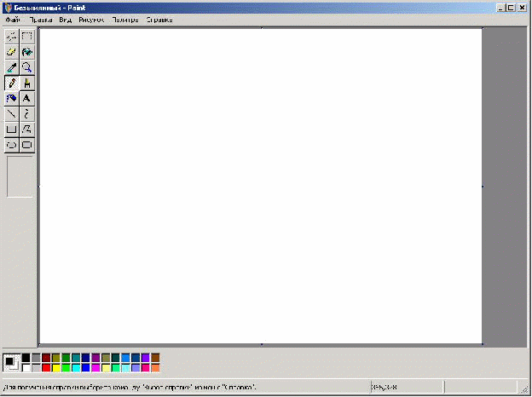This screenshot has width=532, height=397.
Task: Pick the cyan swatch
Action: pyautogui.click(x=76, y=368)
